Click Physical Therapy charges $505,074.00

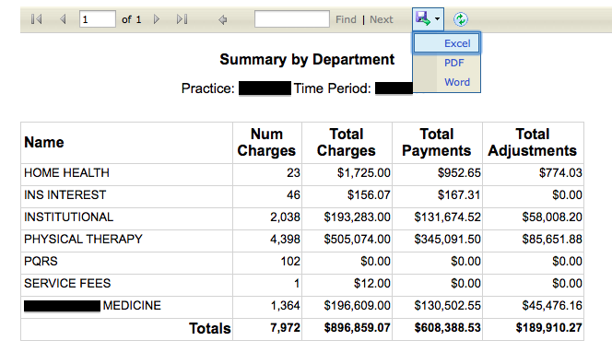coord(357,240)
